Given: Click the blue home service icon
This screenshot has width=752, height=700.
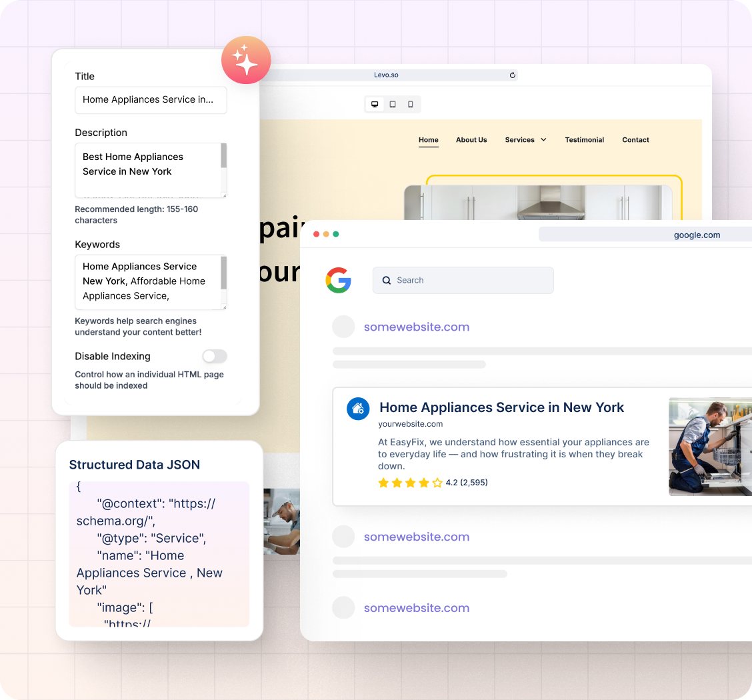Looking at the screenshot, I should click(358, 409).
